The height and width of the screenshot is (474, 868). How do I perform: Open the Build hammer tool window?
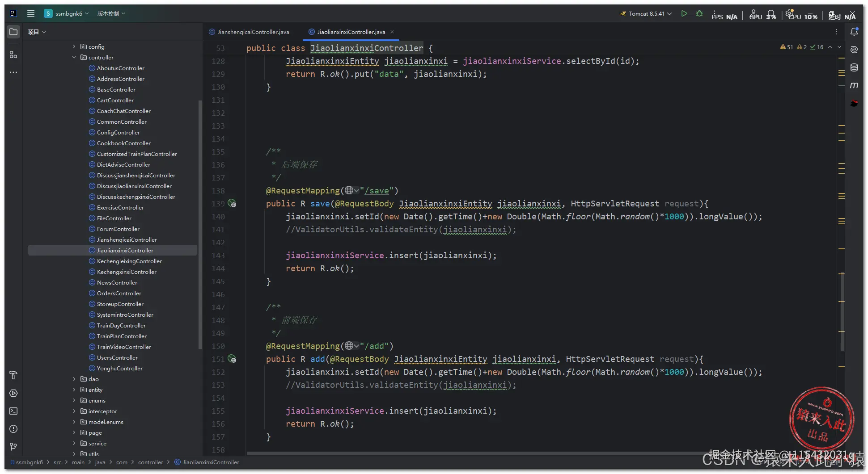(13, 375)
